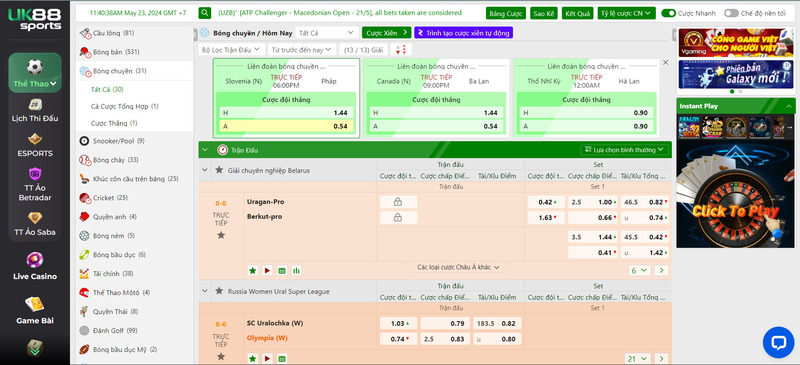Screen dimensions: 800x365
Task: Close the featured matches carousel
Action: click(x=665, y=62)
